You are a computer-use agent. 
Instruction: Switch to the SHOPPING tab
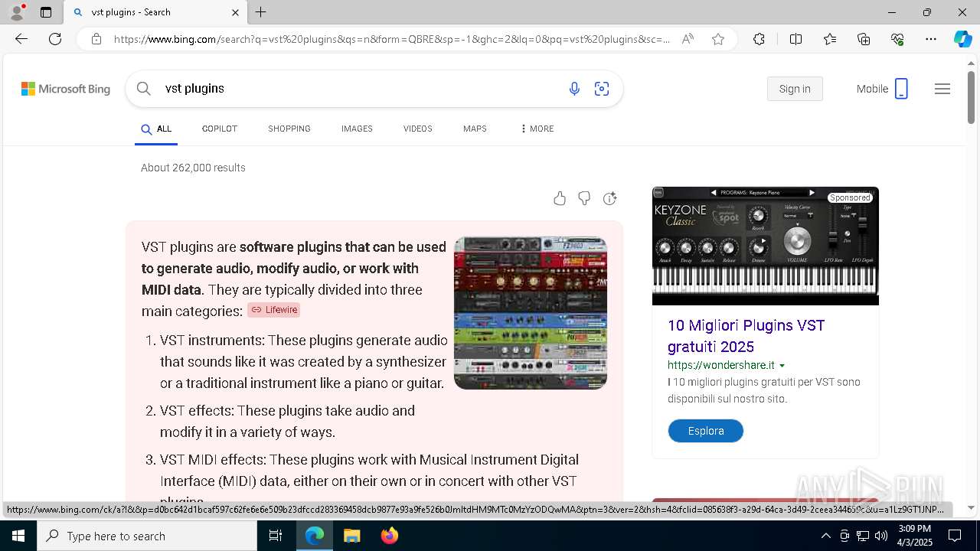pos(289,129)
